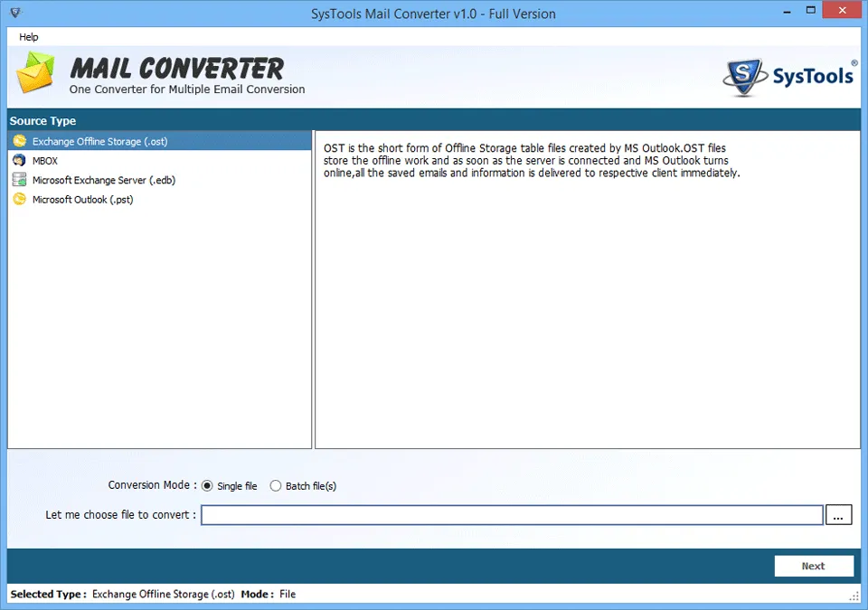Click the MBOX Thunderbird icon
868x610 pixels.
19,160
